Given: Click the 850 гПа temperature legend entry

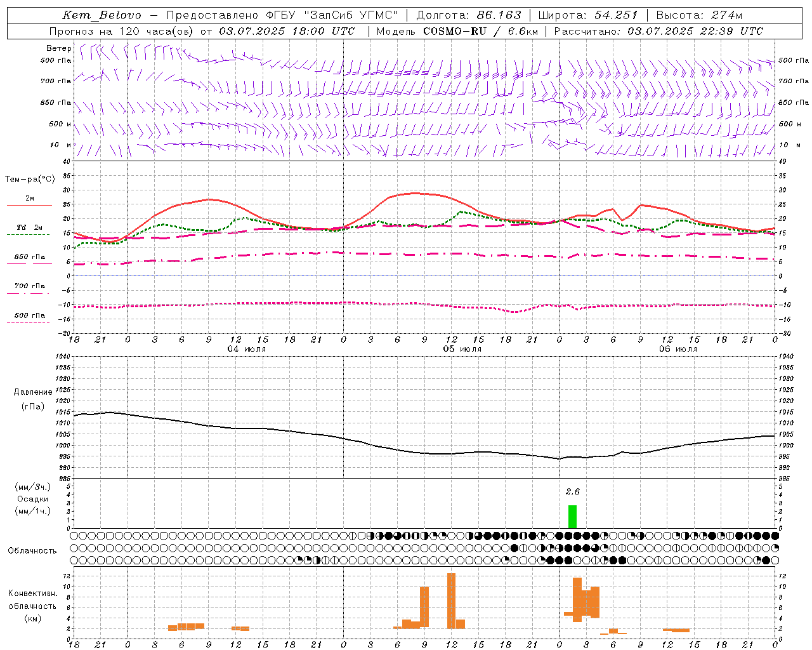Looking at the screenshot, I should tap(29, 257).
